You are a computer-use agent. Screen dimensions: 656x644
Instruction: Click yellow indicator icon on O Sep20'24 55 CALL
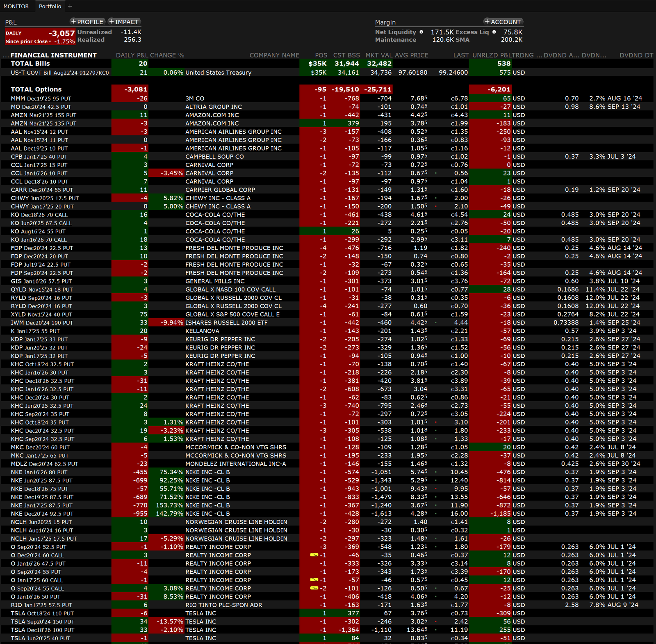[x=314, y=588]
